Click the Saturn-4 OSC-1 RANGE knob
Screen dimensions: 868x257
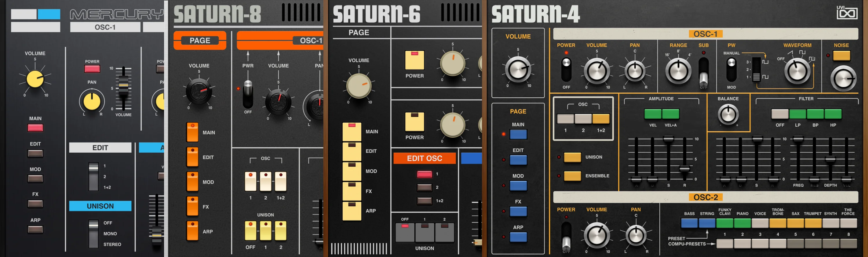pos(678,71)
